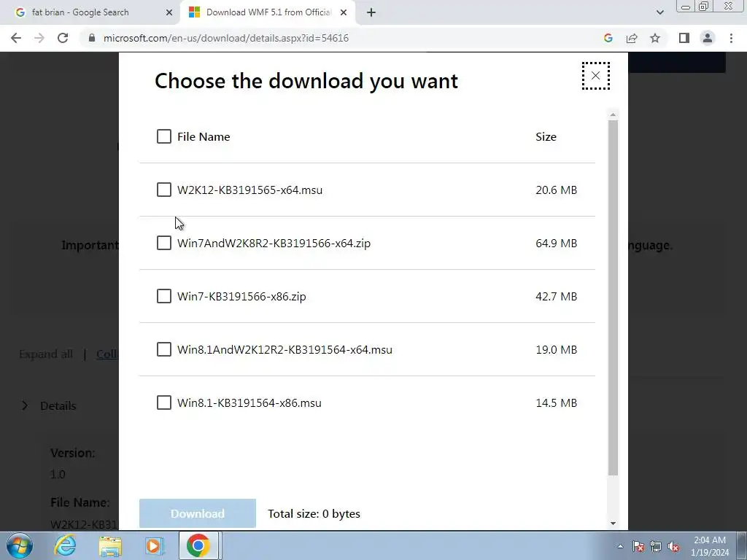Click the '42.7 MB' size text
The image size is (747, 560).
pyautogui.click(x=556, y=296)
